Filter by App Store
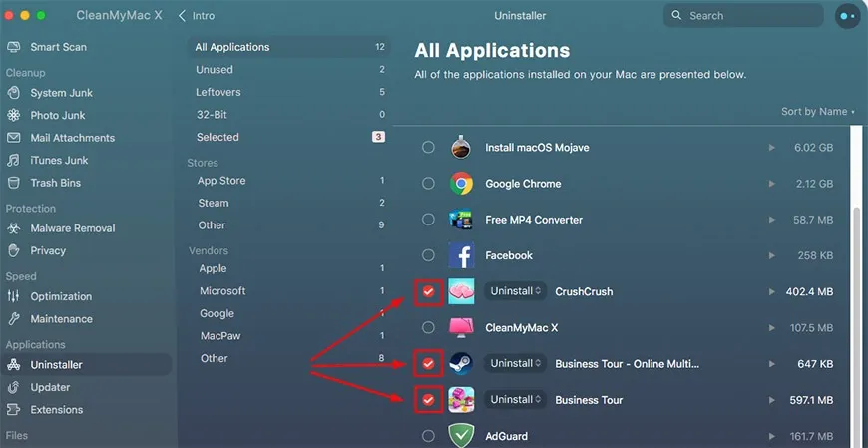 (x=289, y=180)
